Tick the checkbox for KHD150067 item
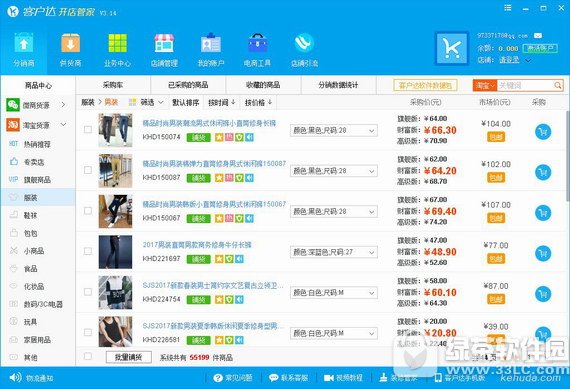The height and width of the screenshot is (389, 570). tap(88, 211)
